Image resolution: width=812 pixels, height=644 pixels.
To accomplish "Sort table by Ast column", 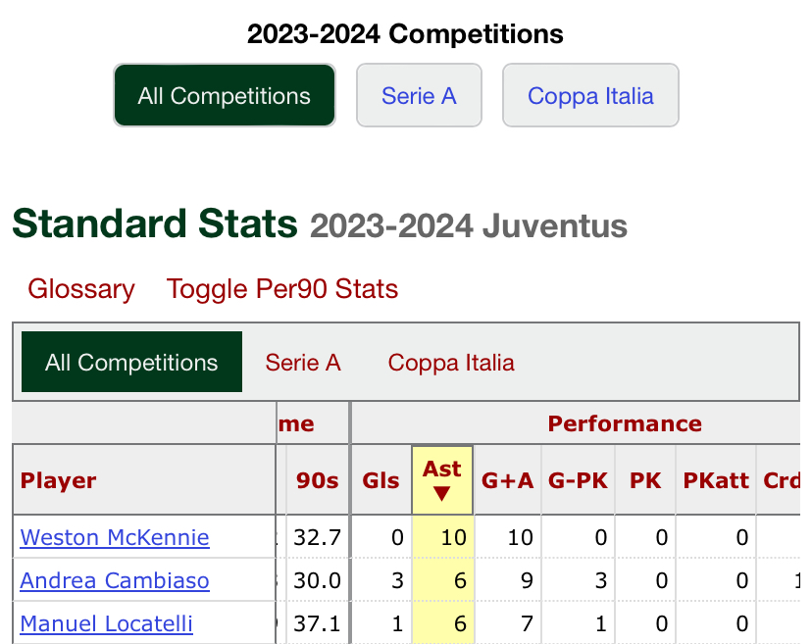I will pos(442,480).
